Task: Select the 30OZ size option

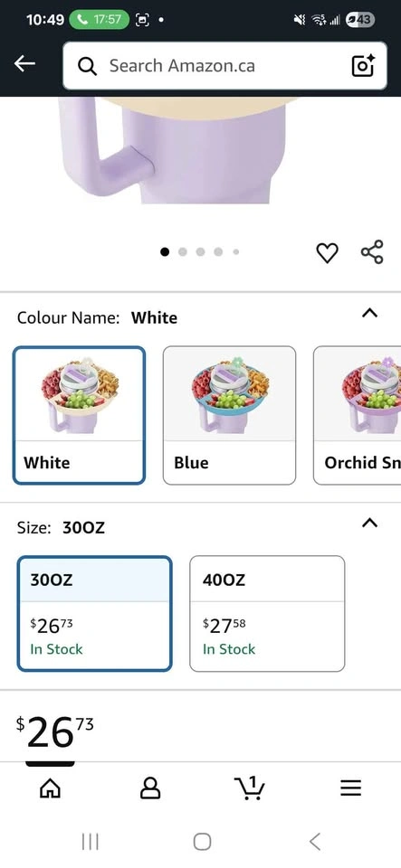Action: 95,613
